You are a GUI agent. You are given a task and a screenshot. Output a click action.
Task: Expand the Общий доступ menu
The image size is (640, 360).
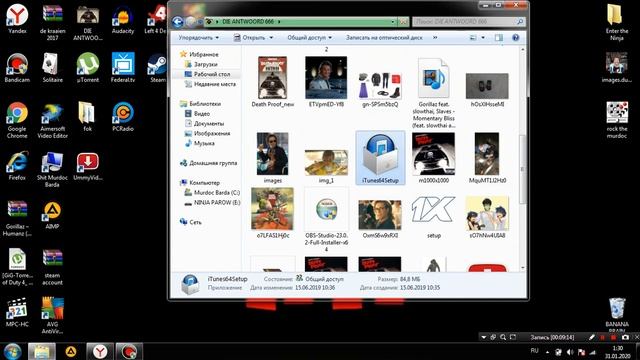point(309,38)
